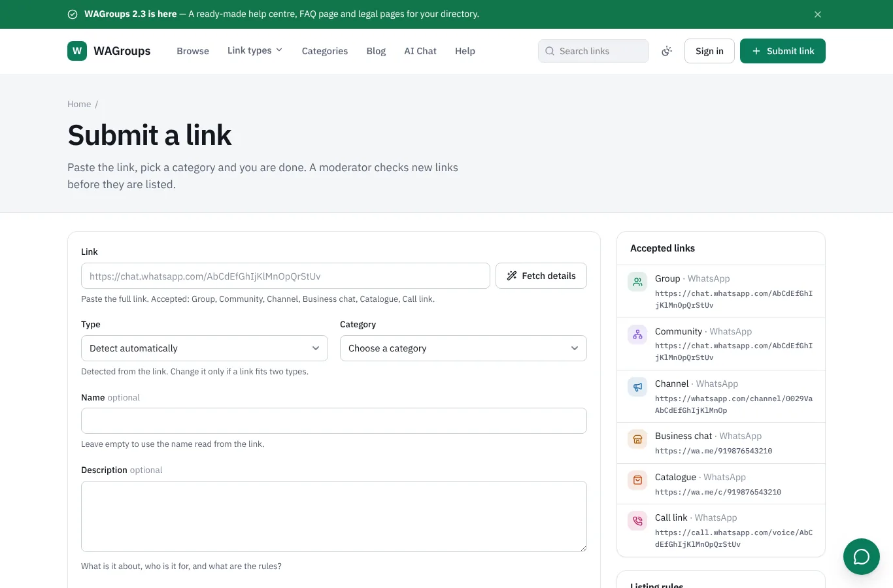893x588 pixels.
Task: Dismiss the announcement banner
Action: coord(818,14)
